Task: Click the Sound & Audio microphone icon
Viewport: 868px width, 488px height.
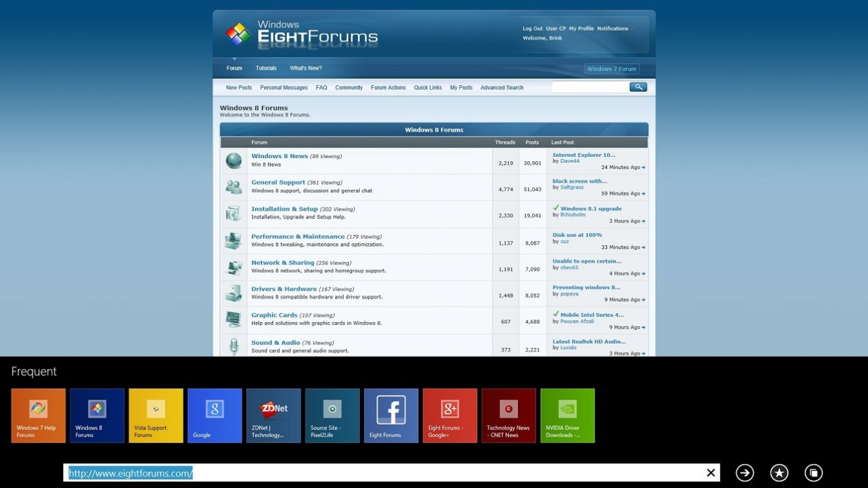Action: (x=234, y=346)
